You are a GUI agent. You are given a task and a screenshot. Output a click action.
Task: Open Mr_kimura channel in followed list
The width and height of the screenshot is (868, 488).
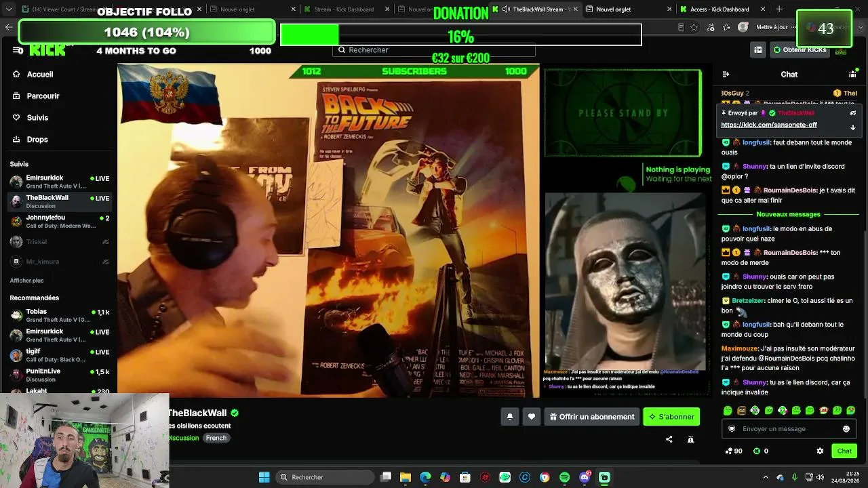(x=60, y=262)
